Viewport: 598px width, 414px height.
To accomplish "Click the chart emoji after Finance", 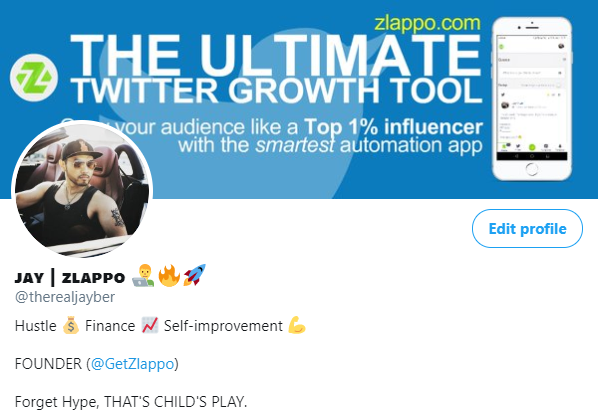I will coord(150,326).
